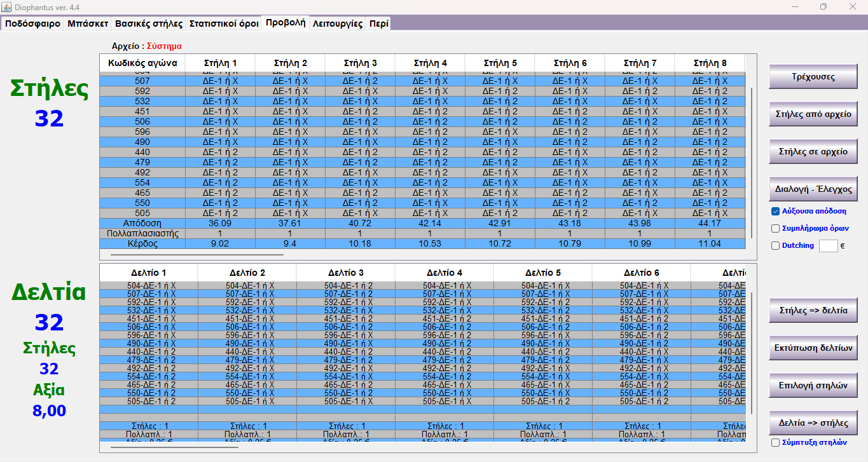Focus the Dutching euro amount field
This screenshot has height=462, width=868.
tap(828, 245)
